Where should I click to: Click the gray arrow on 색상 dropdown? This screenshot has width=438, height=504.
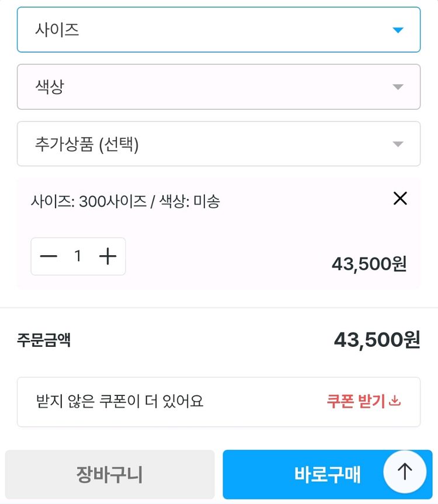tap(398, 87)
